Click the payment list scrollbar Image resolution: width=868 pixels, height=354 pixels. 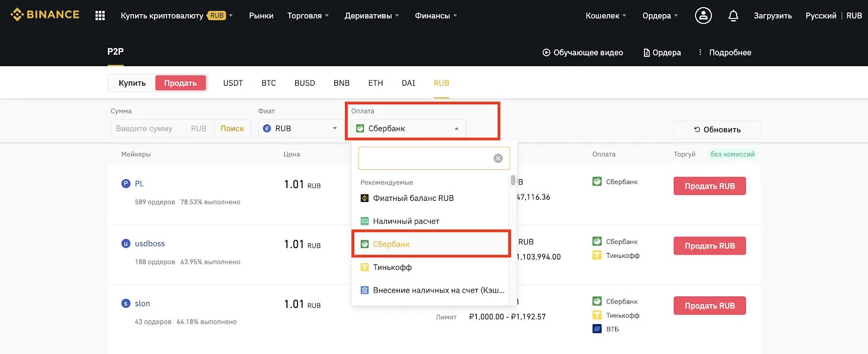pyautogui.click(x=513, y=180)
